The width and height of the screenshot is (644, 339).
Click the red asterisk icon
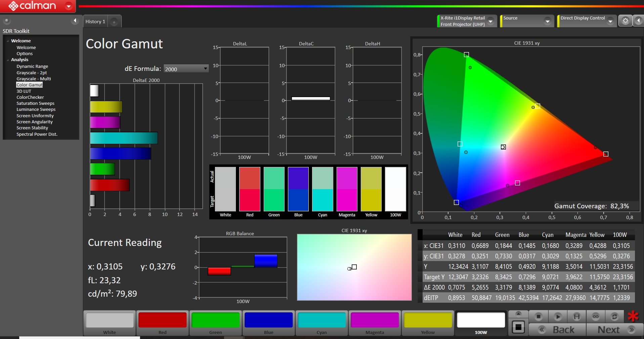tap(633, 316)
